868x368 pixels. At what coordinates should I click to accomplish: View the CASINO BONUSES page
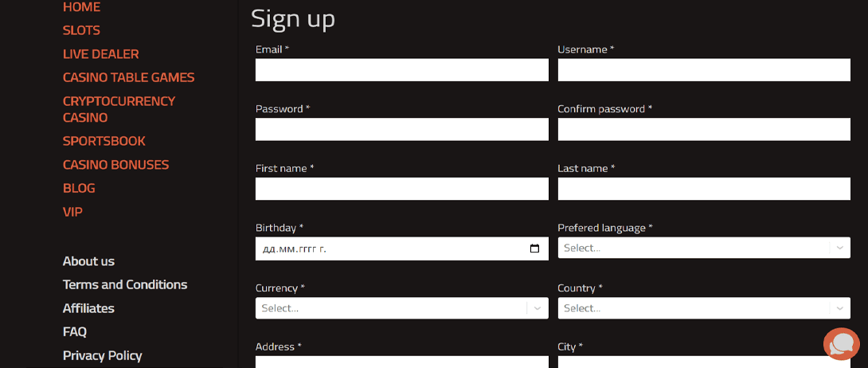[x=115, y=165]
